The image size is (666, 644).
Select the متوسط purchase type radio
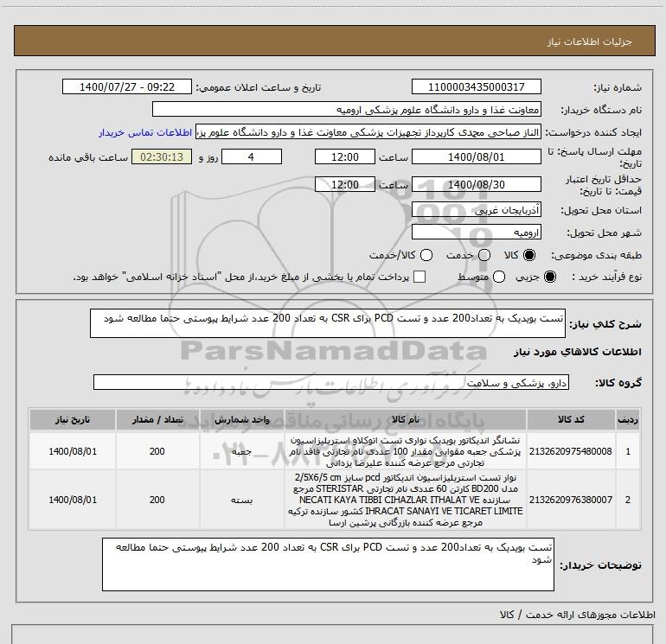tap(499, 277)
